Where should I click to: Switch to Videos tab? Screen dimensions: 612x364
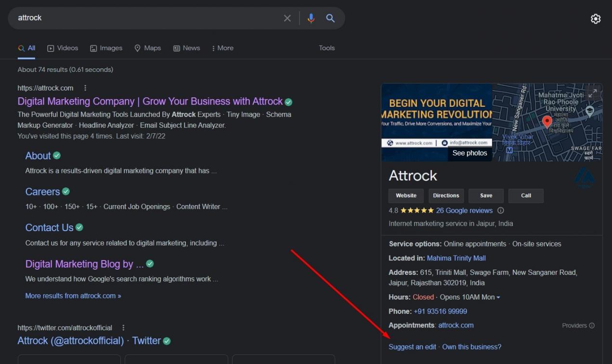pyautogui.click(x=63, y=48)
